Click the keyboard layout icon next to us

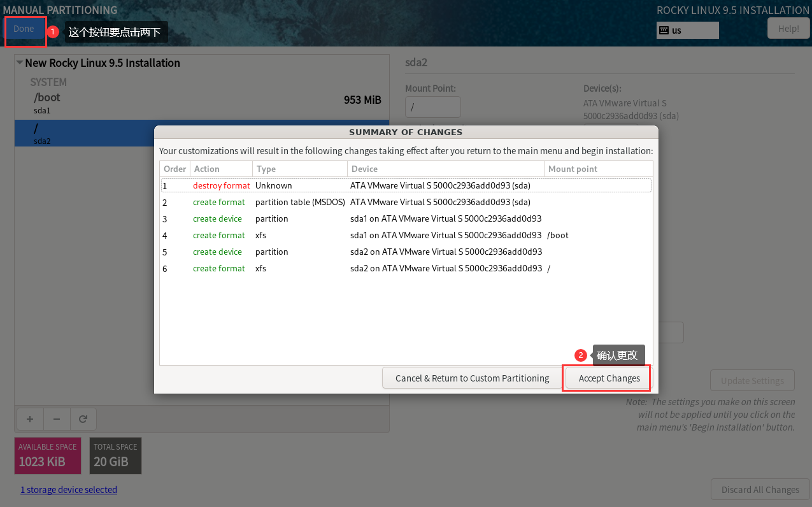click(664, 31)
